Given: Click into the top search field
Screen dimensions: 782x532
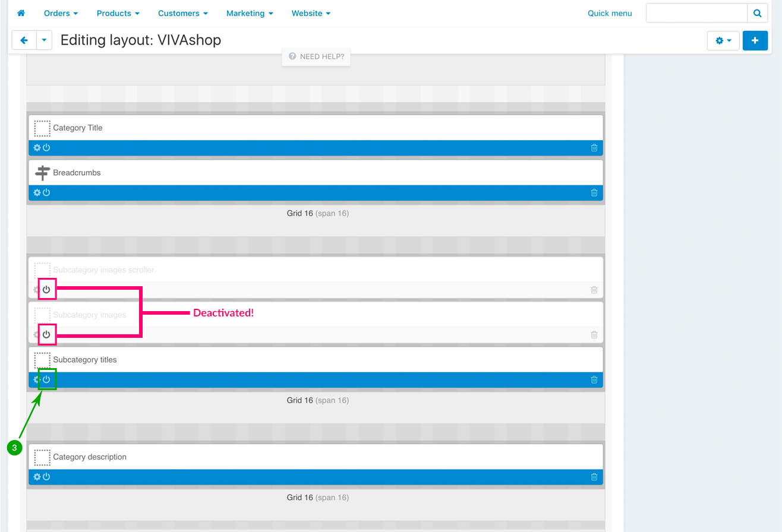Looking at the screenshot, I should (x=696, y=13).
